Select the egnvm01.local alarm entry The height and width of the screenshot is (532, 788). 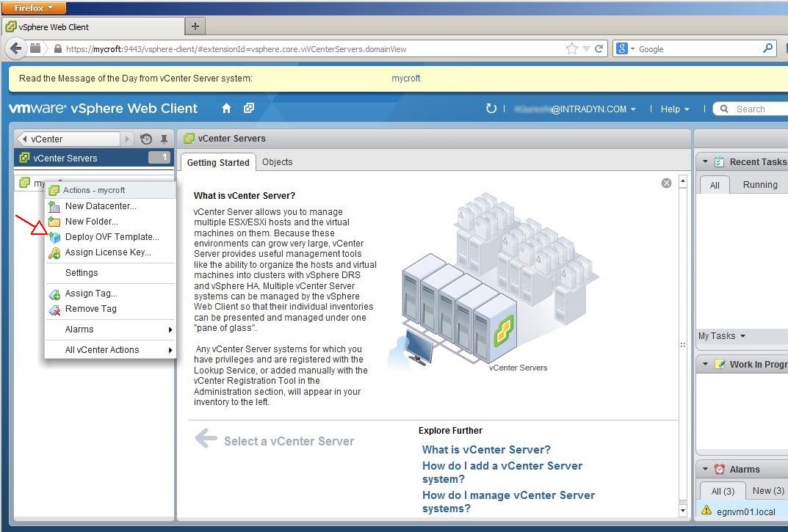pyautogui.click(x=742, y=511)
